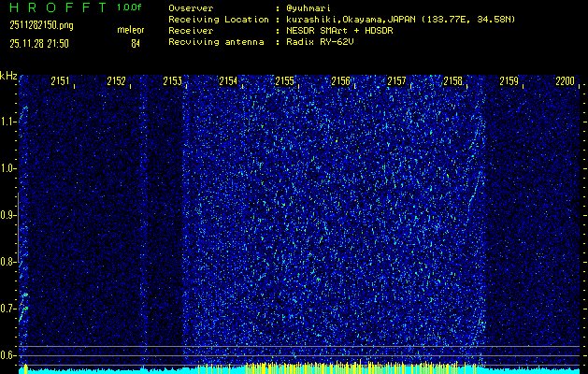Click the 0.8 kHz axis label

pyautogui.click(x=7, y=262)
